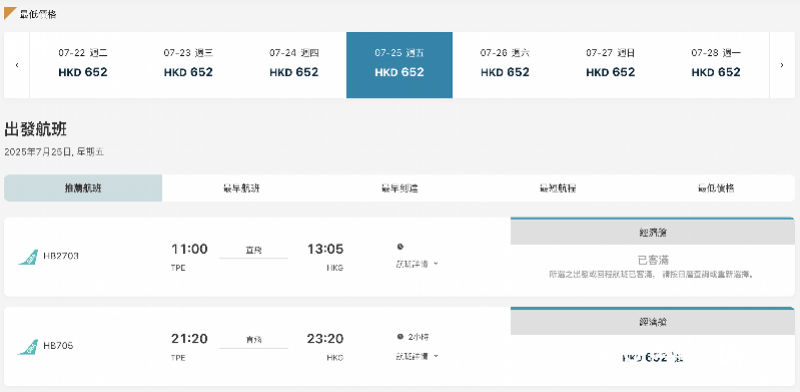Expand flight details for HB2703
800x392 pixels.
[417, 264]
